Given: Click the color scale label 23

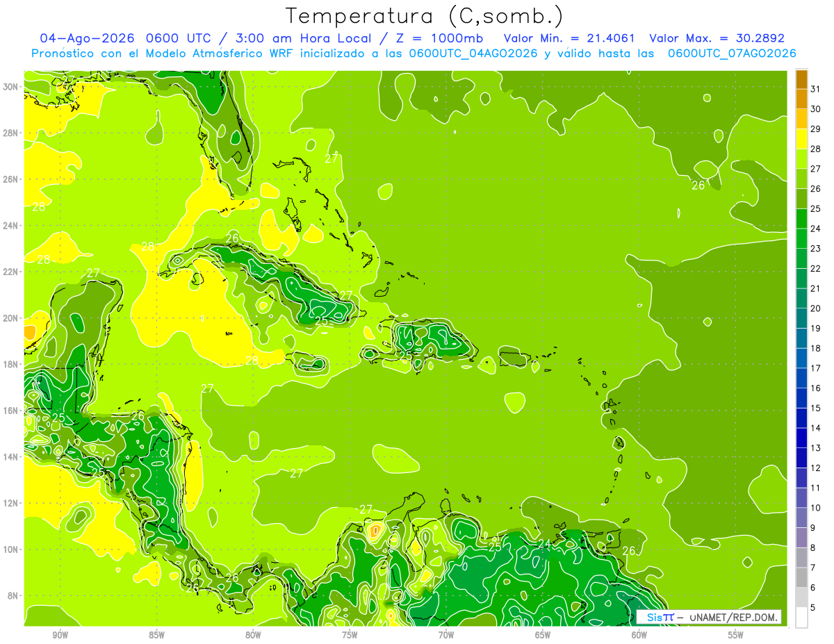Looking at the screenshot, I should [x=816, y=249].
